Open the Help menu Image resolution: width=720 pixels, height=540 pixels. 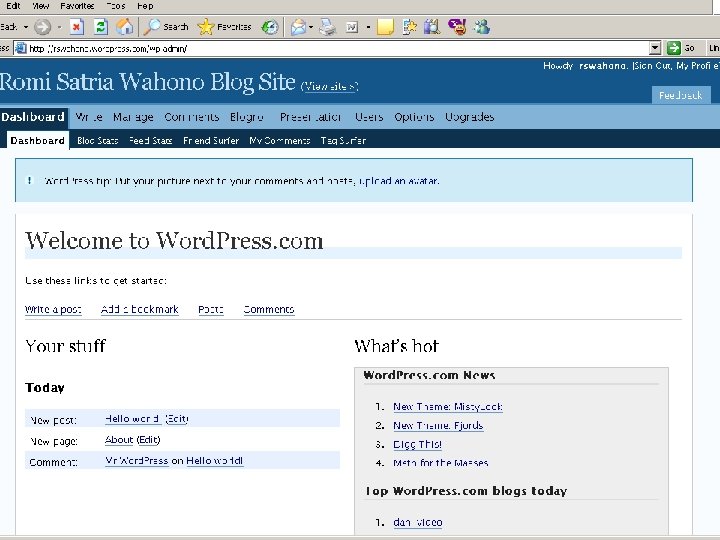[145, 6]
